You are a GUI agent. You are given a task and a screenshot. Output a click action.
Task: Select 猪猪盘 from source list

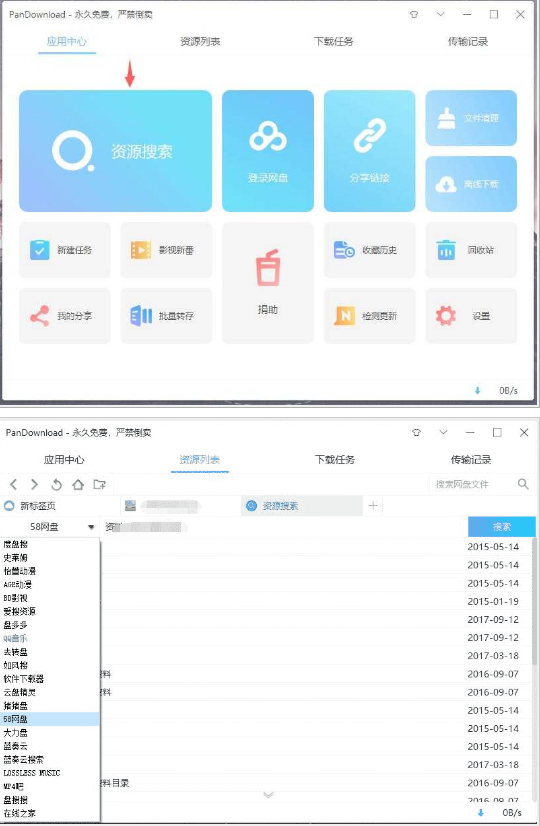(x=50, y=706)
